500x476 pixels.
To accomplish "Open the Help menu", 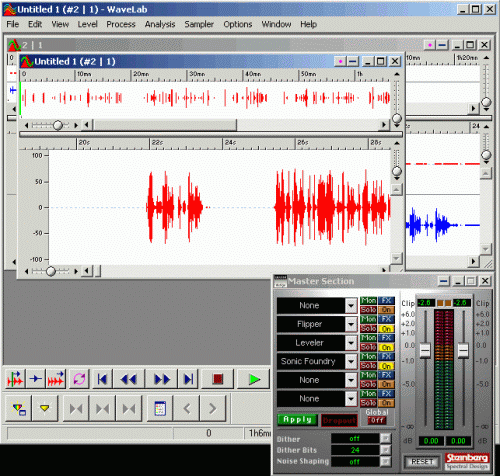I will [308, 24].
